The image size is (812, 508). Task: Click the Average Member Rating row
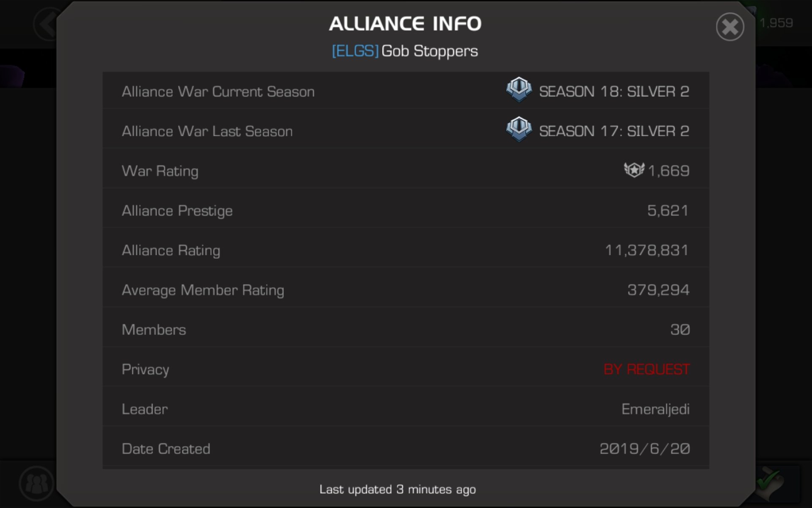(406, 290)
